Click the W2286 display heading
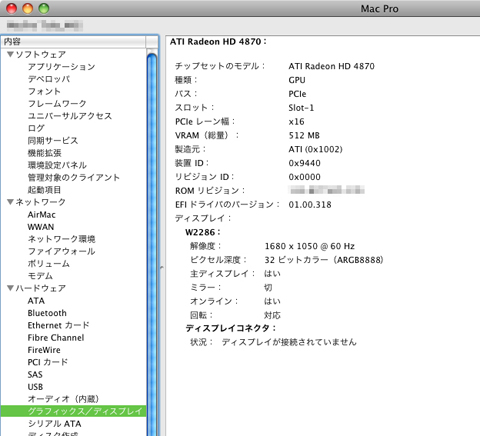The height and width of the screenshot is (436, 480). pos(203,232)
